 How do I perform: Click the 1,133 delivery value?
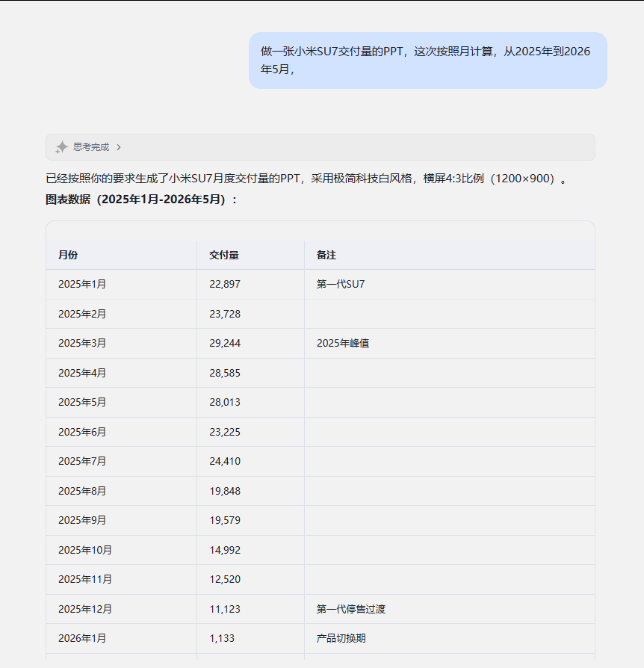(x=222, y=638)
